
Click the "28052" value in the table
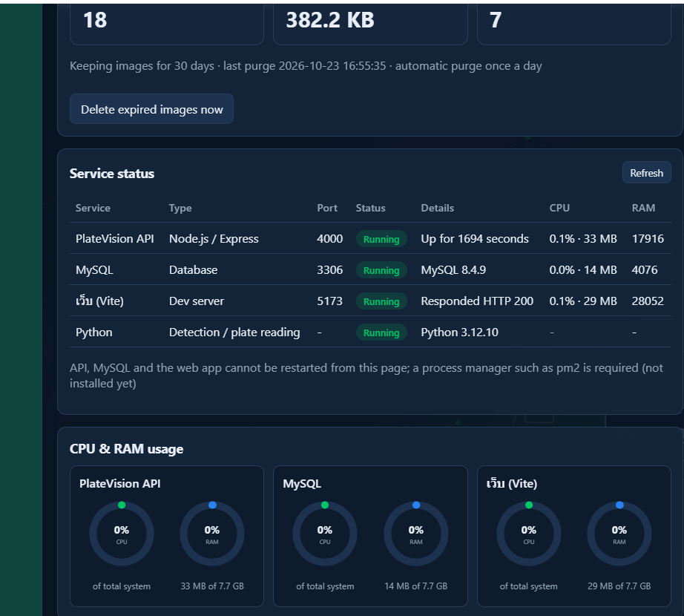pos(648,301)
